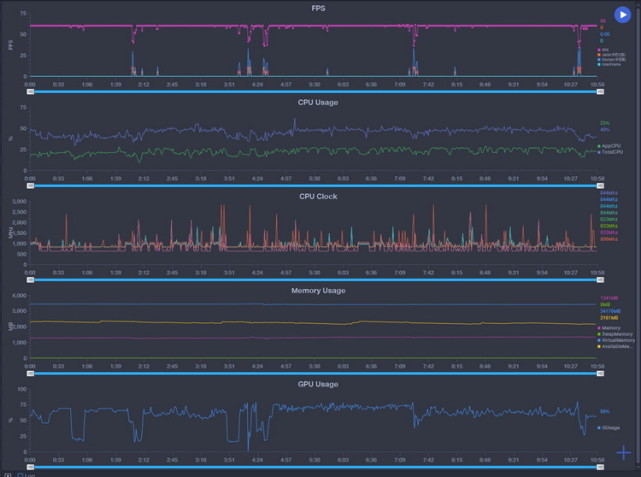Image resolution: width=641 pixels, height=477 pixels.
Task: Click the blue plus icon at bottom right
Action: coord(623,452)
